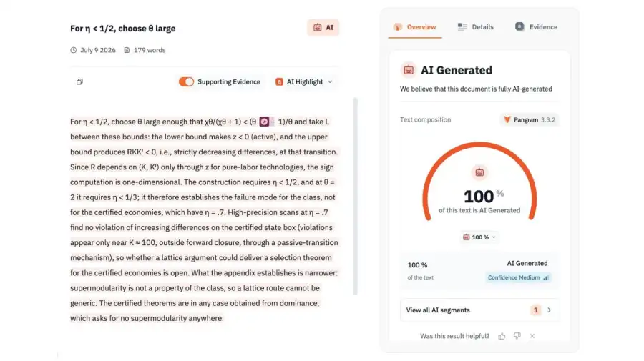
Task: Click the Pangram 3.3.2 model badge
Action: coord(530,120)
